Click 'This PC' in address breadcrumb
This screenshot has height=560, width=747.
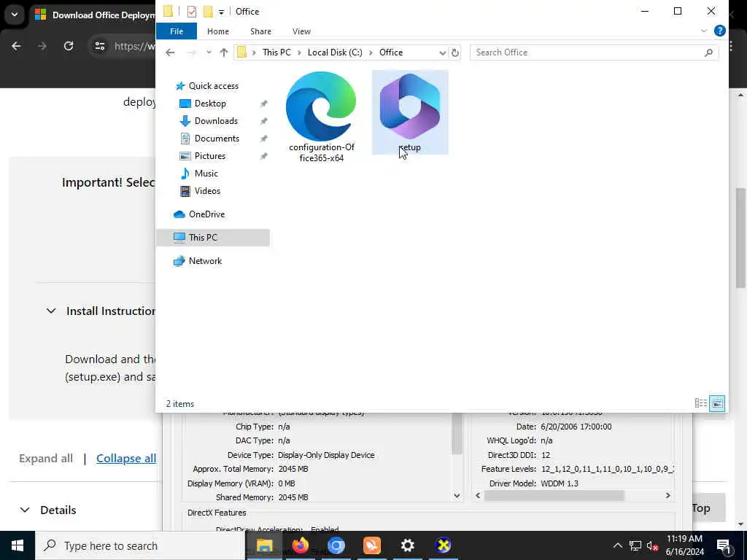[x=276, y=52]
